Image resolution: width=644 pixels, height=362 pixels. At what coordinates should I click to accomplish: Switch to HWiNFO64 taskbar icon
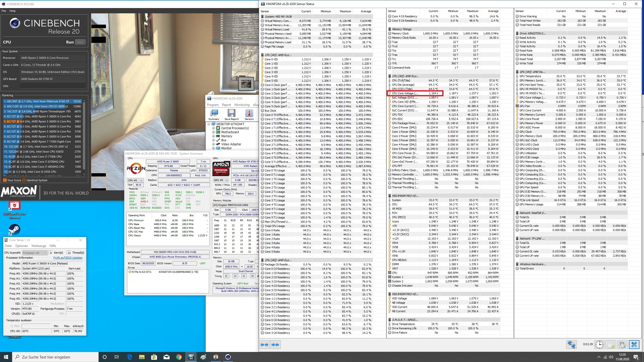coord(191,357)
